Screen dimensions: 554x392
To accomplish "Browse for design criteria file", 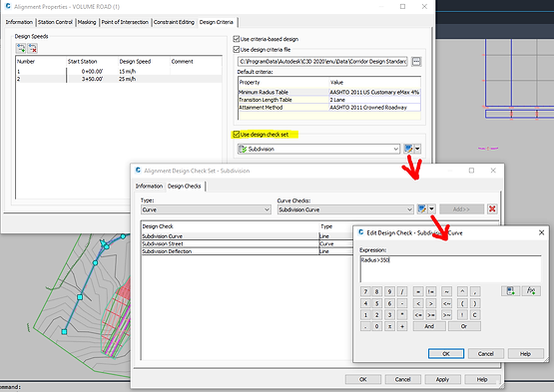I will click(x=416, y=62).
